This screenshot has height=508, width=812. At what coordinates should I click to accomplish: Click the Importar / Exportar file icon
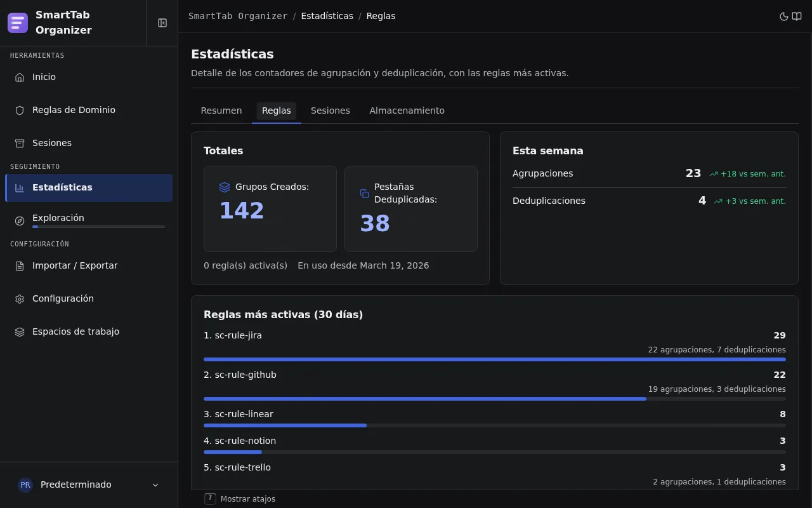click(20, 265)
